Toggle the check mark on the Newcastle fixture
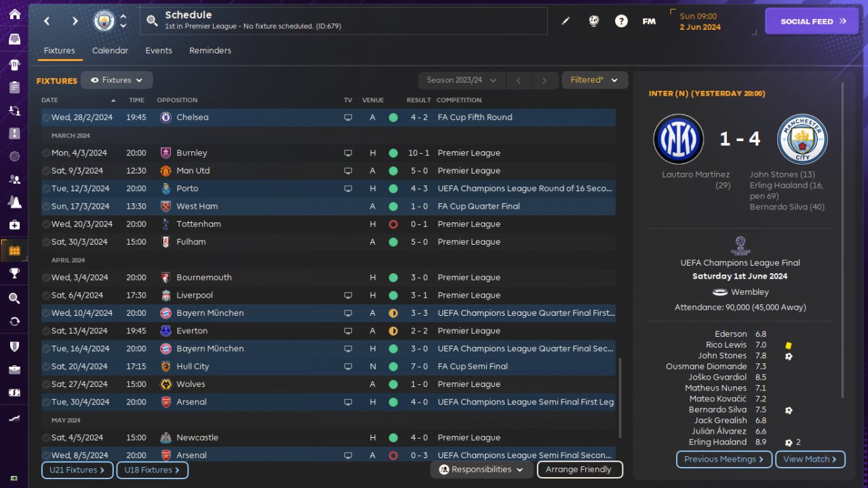Viewport: 868px width, 488px height. click(46, 438)
